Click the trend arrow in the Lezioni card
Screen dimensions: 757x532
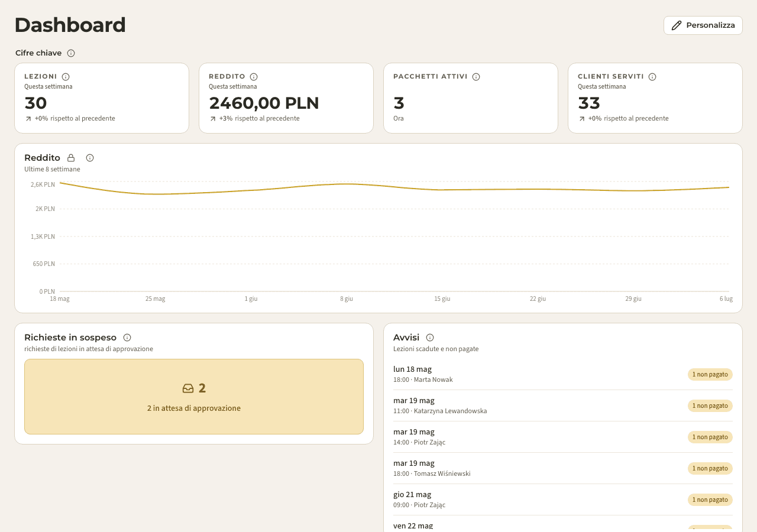[28, 119]
